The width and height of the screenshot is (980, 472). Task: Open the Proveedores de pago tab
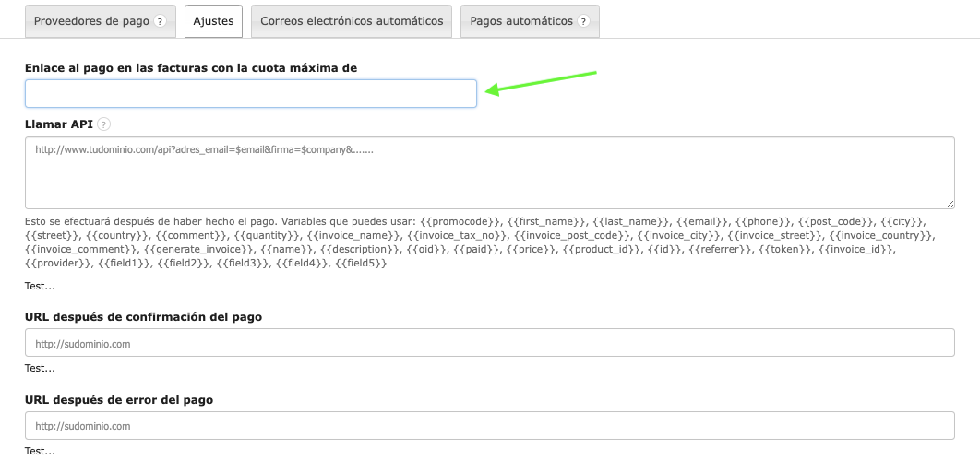pos(90,21)
